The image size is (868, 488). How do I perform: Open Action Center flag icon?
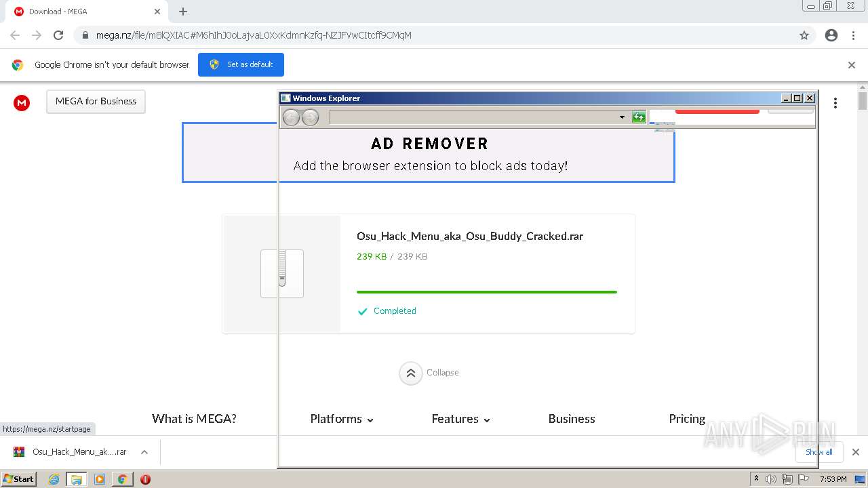[x=804, y=479]
